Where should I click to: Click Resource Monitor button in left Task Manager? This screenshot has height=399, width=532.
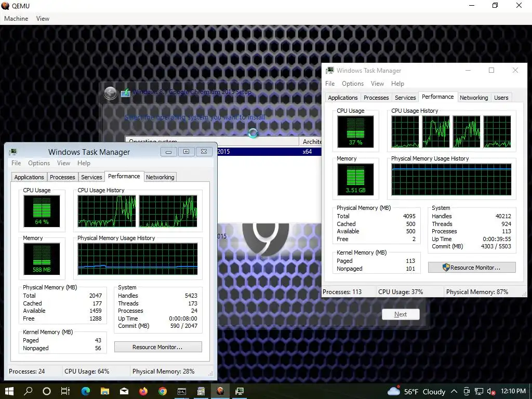[x=158, y=347]
